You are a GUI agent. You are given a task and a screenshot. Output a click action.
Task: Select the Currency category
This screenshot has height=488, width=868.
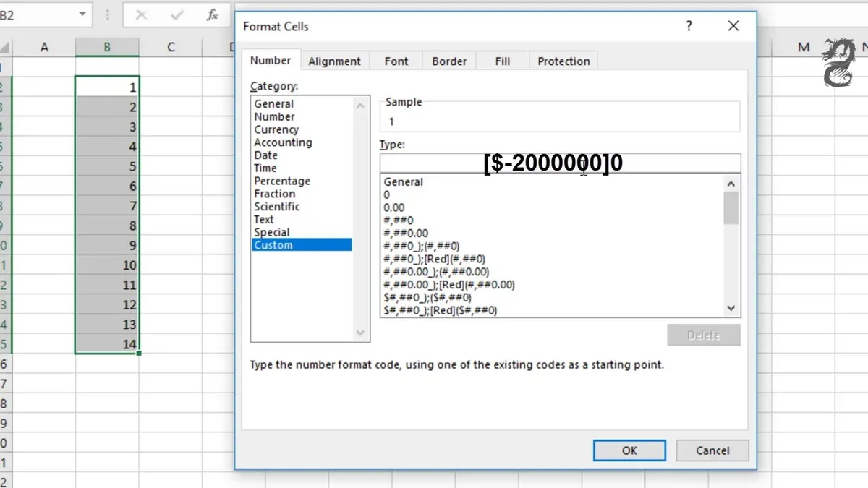click(x=276, y=130)
